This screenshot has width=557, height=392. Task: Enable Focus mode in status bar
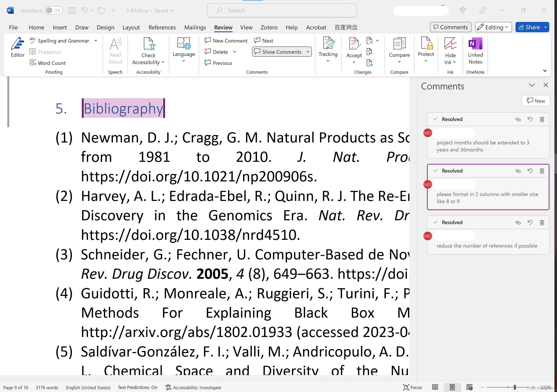point(412,387)
